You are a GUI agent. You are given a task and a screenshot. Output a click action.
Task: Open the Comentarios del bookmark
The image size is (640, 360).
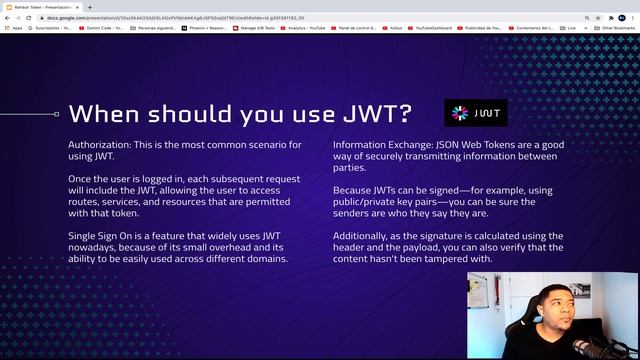pyautogui.click(x=531, y=28)
